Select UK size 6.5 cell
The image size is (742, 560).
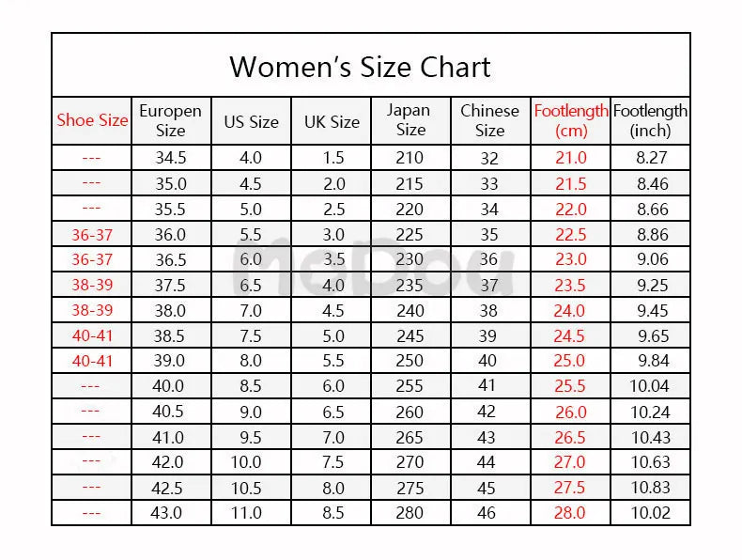(333, 412)
